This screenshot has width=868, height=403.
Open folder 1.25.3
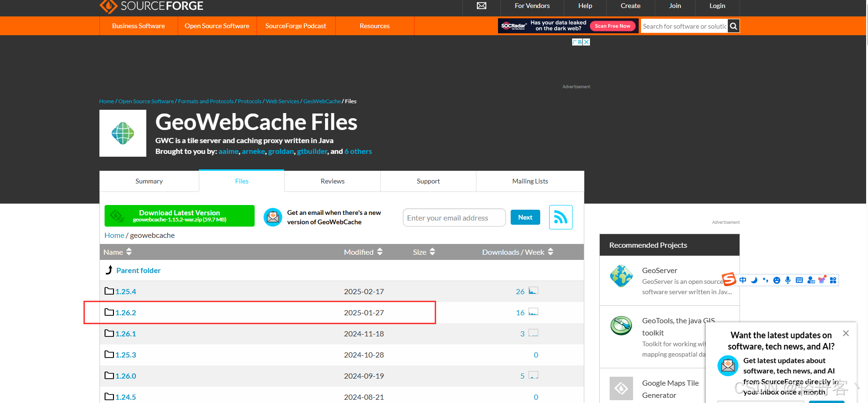(x=126, y=355)
